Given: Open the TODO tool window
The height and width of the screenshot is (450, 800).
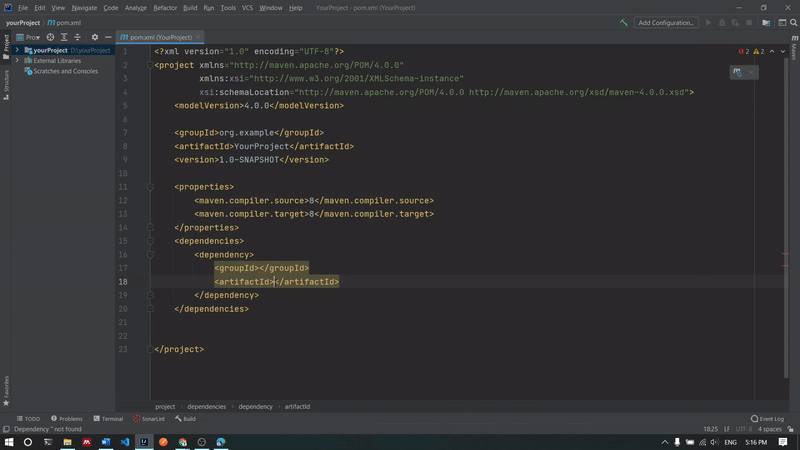Looking at the screenshot, I should coord(28,419).
